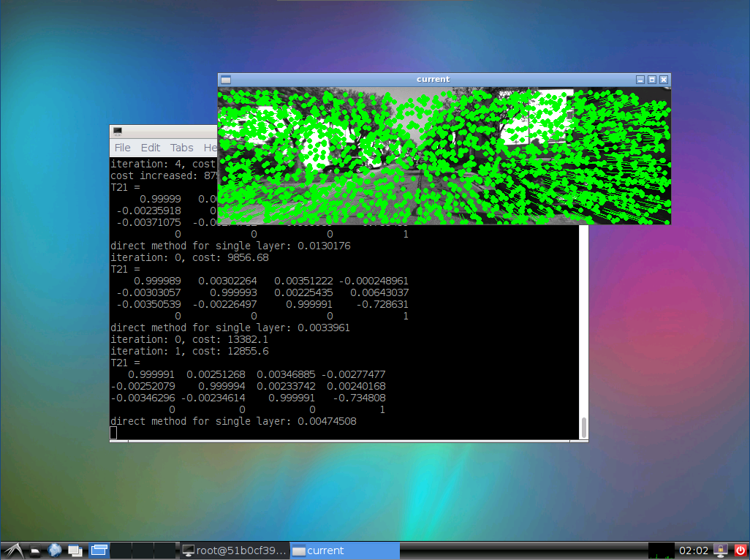Image resolution: width=750 pixels, height=560 pixels.
Task: Click the 'cost increased' line in terminal
Action: click(x=164, y=176)
